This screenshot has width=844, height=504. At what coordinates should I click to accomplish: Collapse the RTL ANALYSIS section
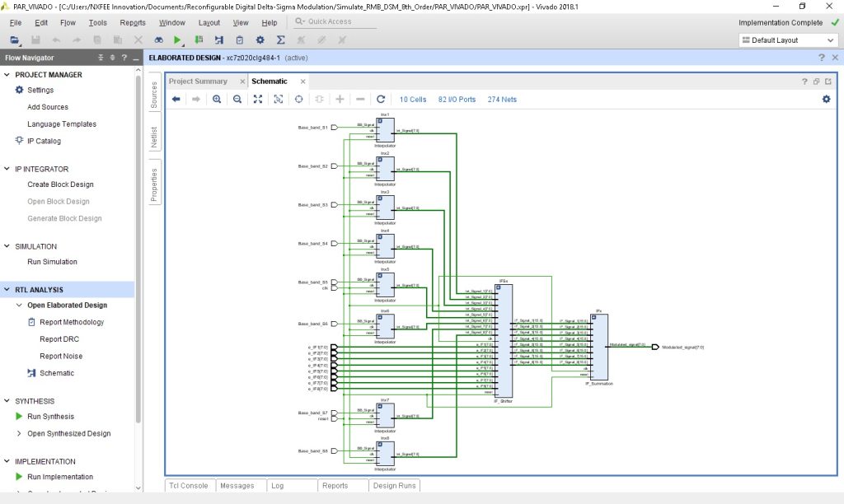point(7,289)
